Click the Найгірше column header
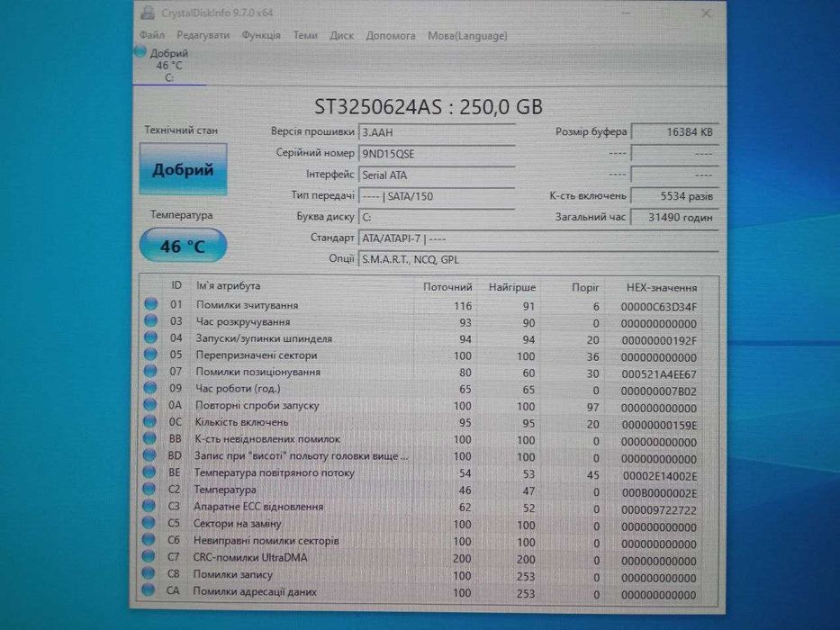Viewport: 840px width, 630px height. (x=512, y=287)
